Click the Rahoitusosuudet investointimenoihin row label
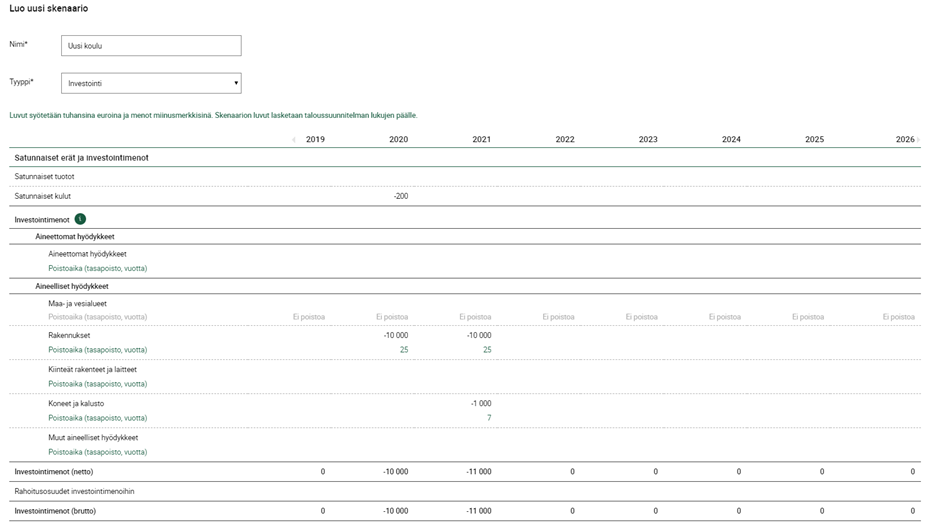Image resolution: width=925 pixels, height=528 pixels. coord(74,491)
